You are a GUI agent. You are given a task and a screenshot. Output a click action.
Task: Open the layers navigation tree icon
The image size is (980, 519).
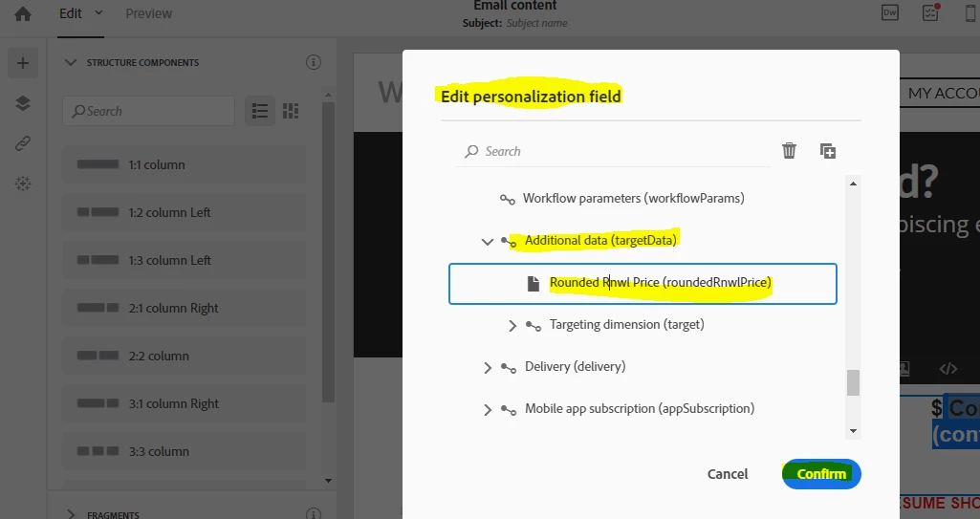tap(23, 103)
